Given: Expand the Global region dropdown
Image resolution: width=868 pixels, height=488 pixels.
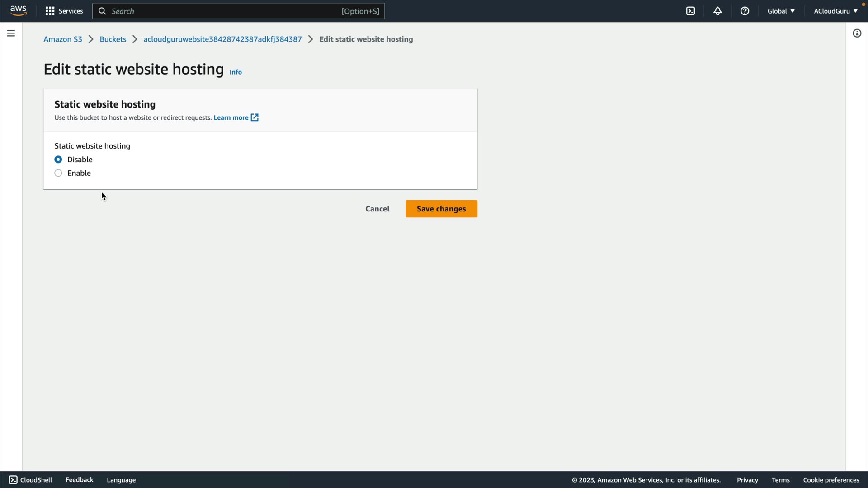Looking at the screenshot, I should click(x=781, y=11).
